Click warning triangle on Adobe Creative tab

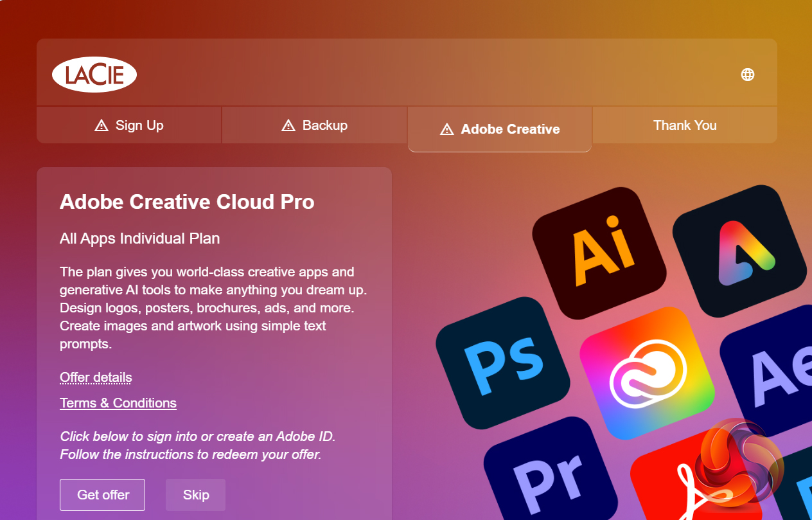(x=447, y=129)
